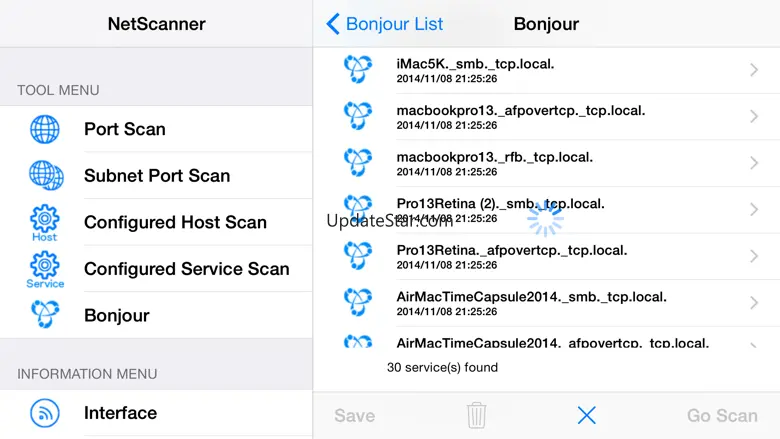Viewport: 780px width, 439px height.
Task: Choose Bonjour from Tool Menu
Action: pos(156,315)
